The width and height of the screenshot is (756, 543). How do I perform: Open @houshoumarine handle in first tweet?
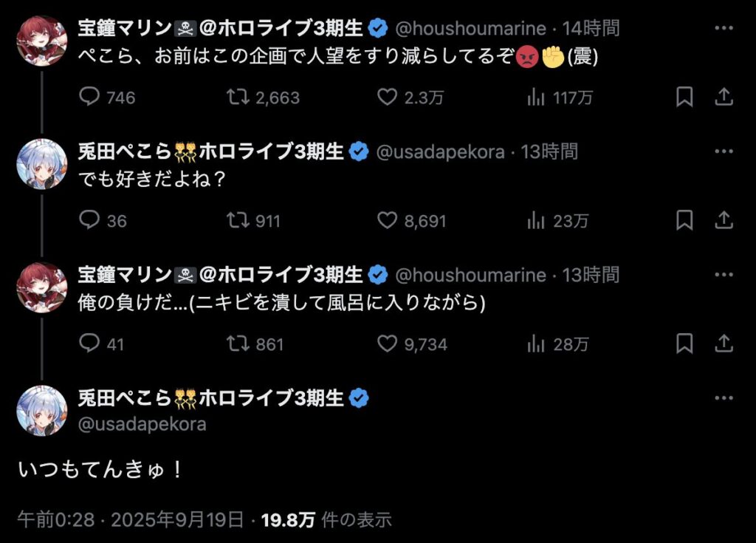tap(472, 29)
